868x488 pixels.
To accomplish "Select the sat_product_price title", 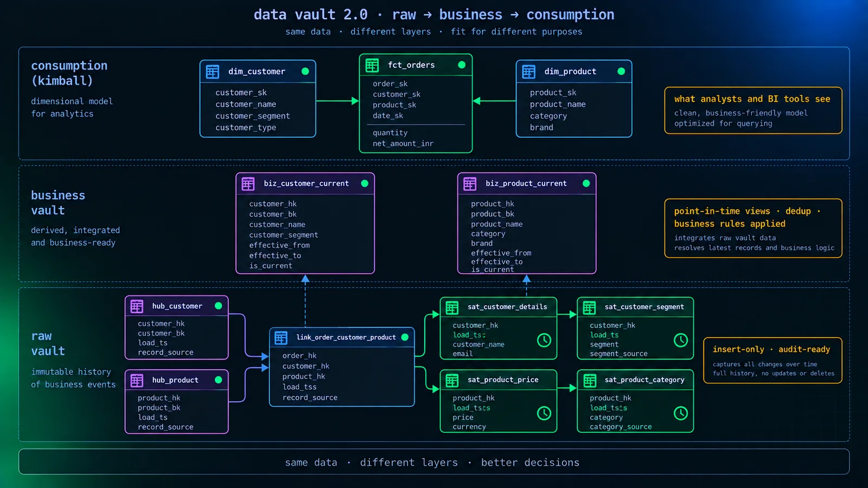I will pyautogui.click(x=503, y=380).
